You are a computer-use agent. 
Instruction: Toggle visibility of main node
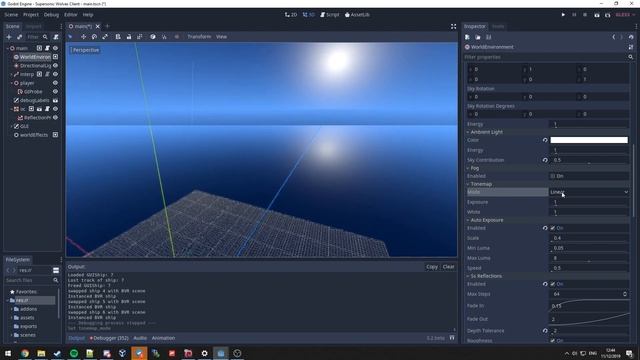pos(56,48)
